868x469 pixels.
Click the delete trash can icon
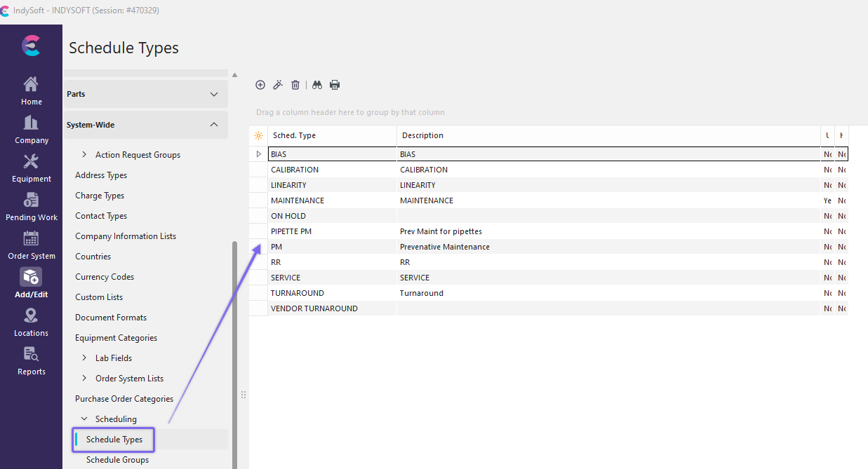click(x=295, y=85)
